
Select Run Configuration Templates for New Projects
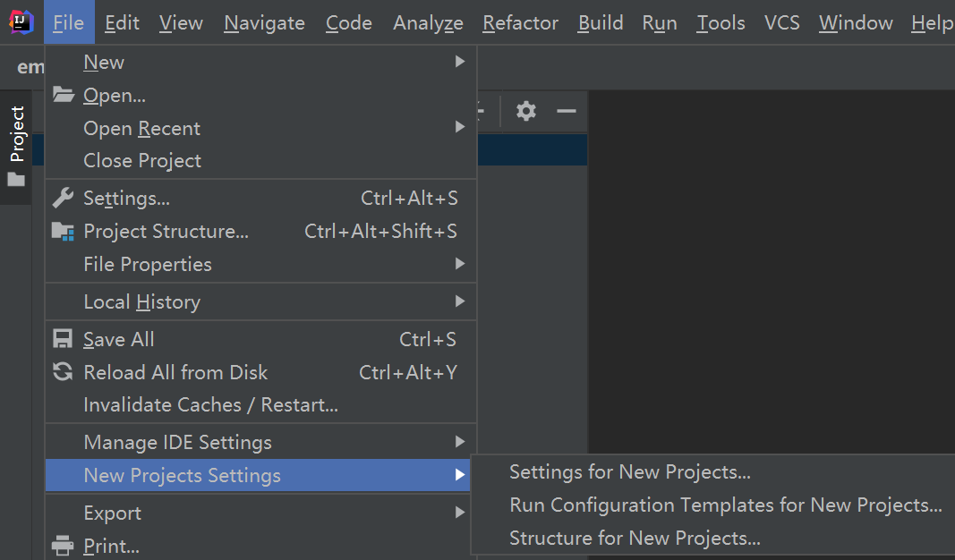tap(725, 505)
